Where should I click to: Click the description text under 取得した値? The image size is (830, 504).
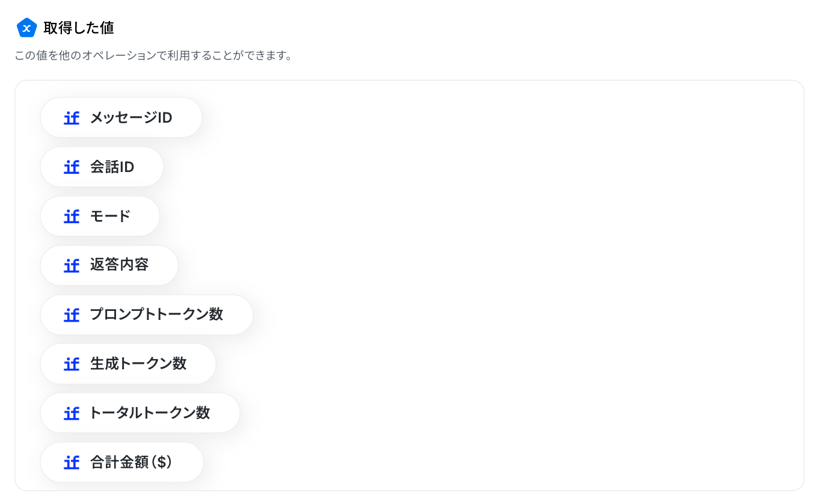point(153,56)
